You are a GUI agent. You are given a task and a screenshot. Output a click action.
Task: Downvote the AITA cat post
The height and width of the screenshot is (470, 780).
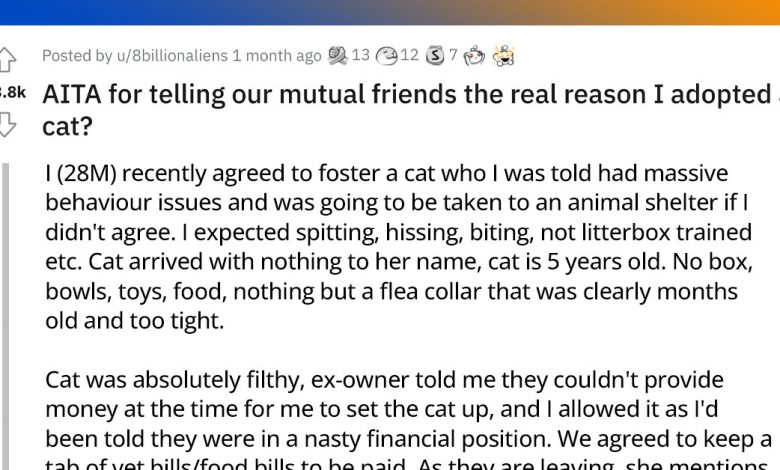pyautogui.click(x=8, y=124)
